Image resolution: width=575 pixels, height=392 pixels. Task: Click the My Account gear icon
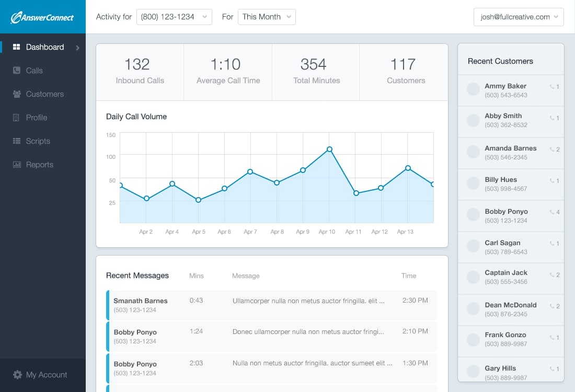[17, 375]
